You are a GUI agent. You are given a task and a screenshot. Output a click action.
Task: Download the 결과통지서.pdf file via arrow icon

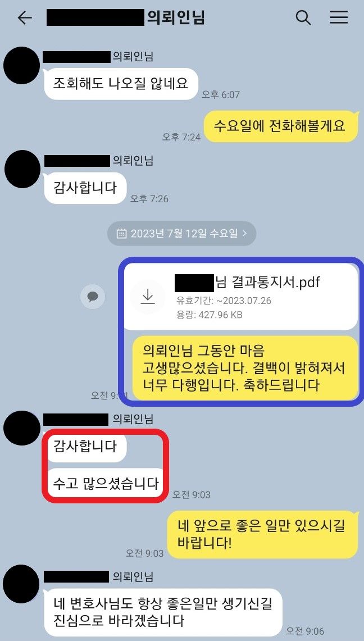click(x=148, y=297)
